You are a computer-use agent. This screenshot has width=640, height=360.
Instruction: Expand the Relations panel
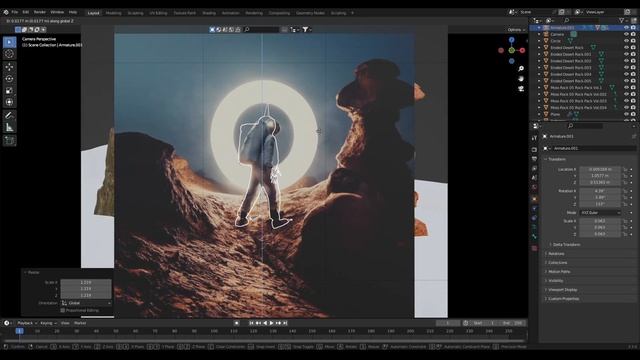(556, 254)
